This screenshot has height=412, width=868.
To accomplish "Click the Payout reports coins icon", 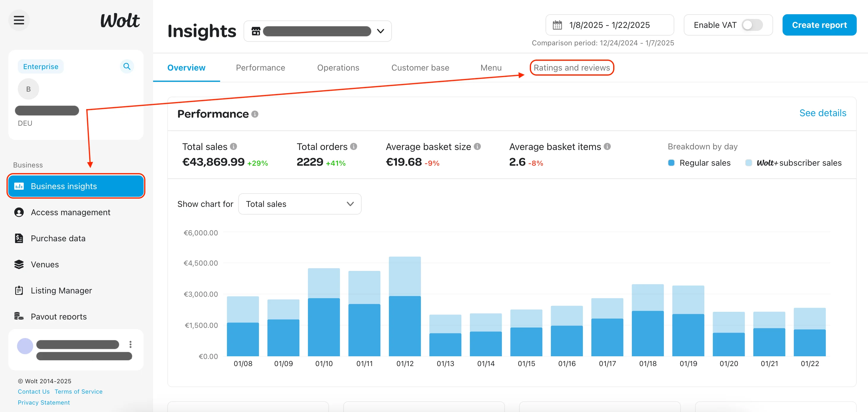I will [19, 316].
